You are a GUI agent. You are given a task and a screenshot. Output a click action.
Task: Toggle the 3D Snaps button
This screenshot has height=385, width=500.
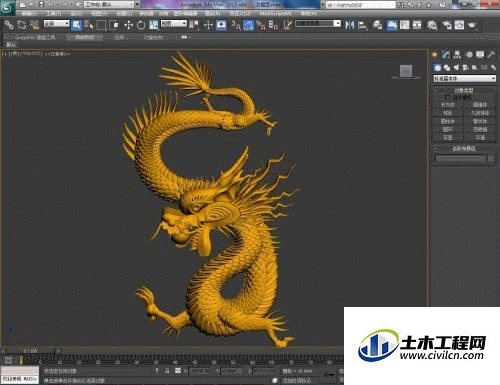pos(236,25)
